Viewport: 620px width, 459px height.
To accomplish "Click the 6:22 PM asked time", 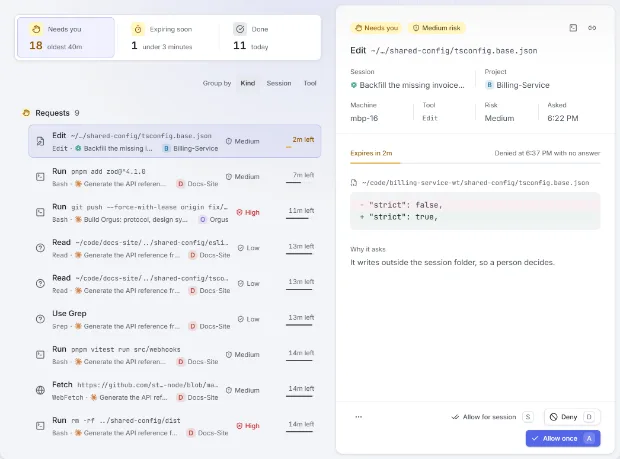I will point(563,118).
